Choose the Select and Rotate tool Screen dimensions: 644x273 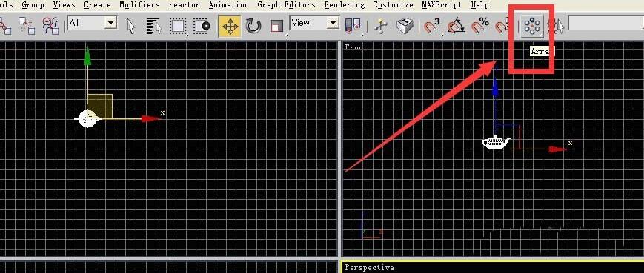coord(253,27)
